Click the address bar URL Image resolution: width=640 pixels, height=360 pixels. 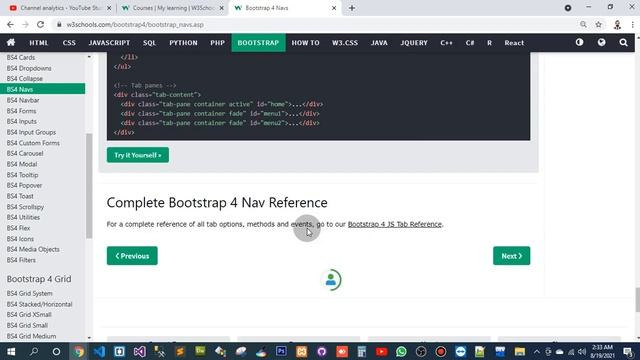(x=135, y=24)
